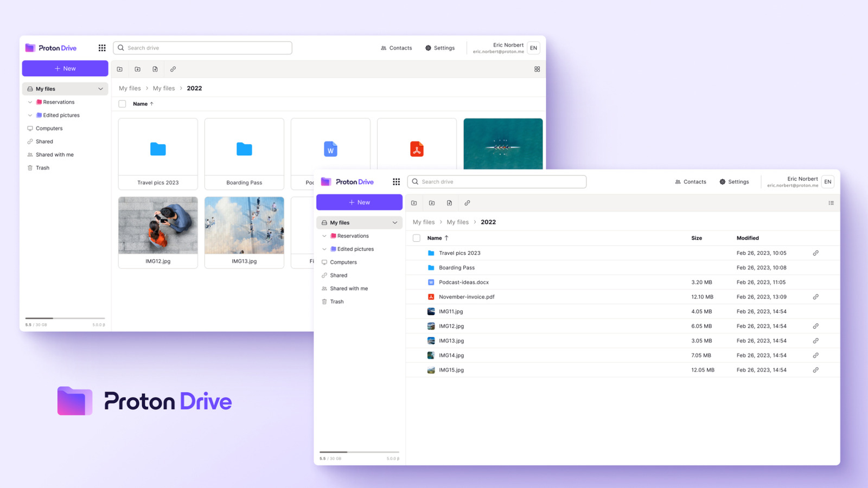Collapse the My files section in front sidebar
The image size is (868, 488).
[x=395, y=222]
